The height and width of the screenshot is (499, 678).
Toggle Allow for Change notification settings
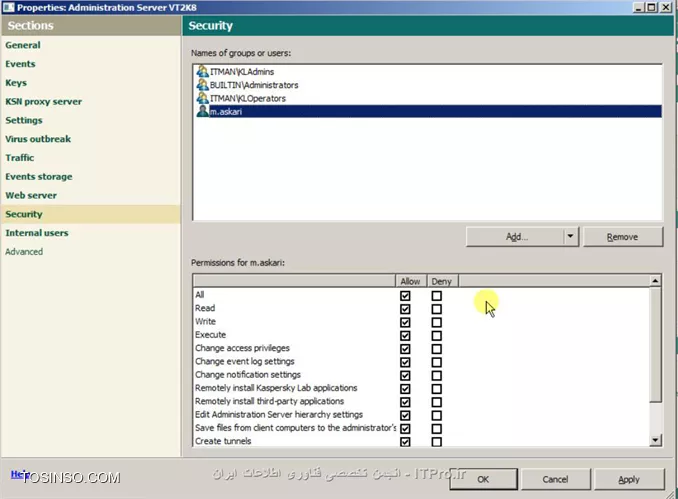point(405,376)
